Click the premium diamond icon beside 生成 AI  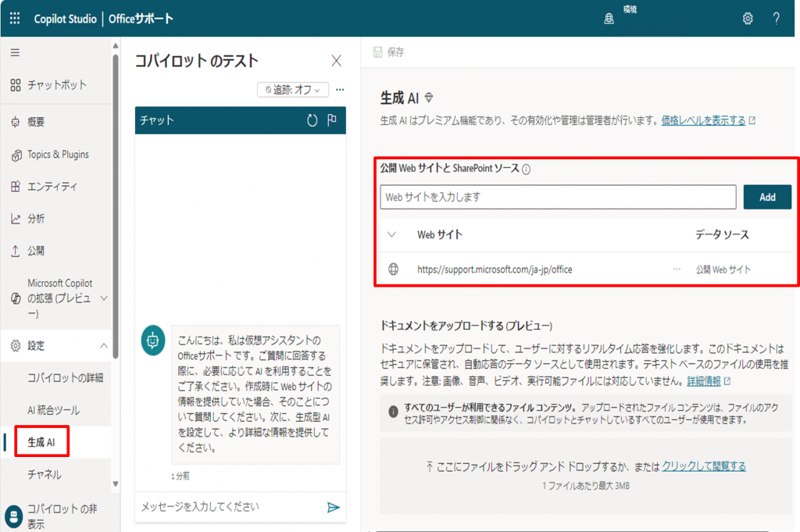click(x=429, y=97)
